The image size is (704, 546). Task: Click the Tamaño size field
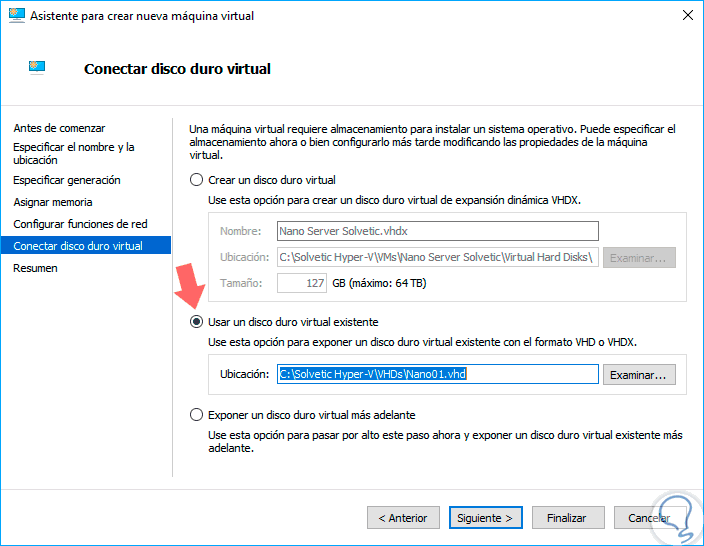tap(301, 283)
